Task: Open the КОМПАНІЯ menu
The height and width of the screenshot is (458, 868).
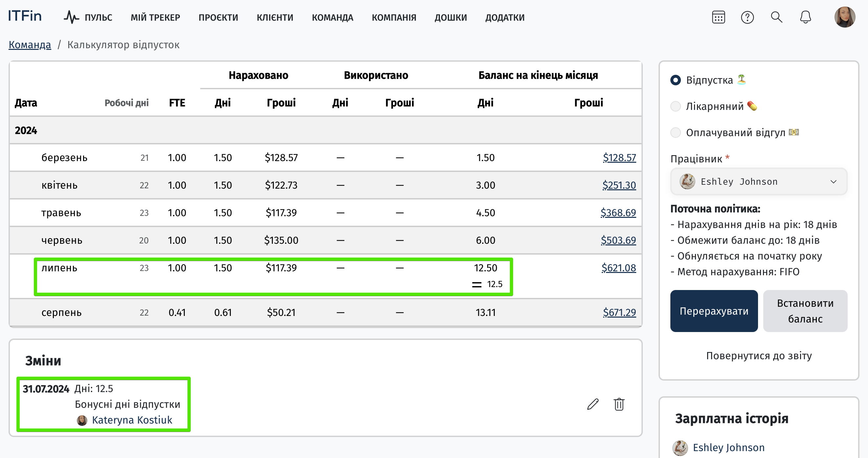Action: click(x=394, y=17)
